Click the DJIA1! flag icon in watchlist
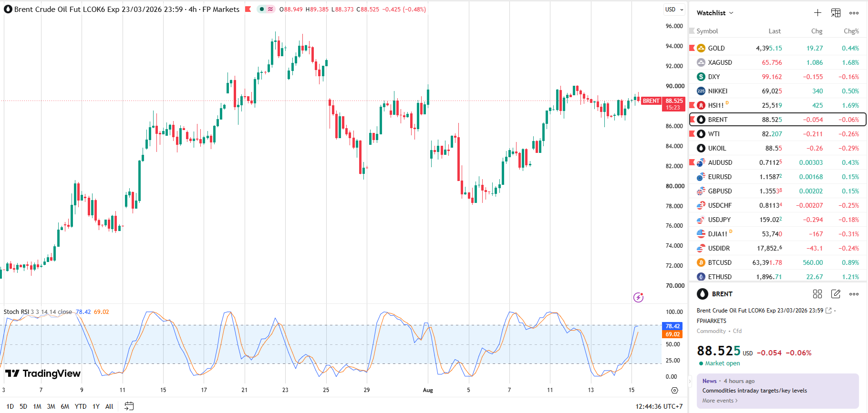868x413 pixels. tap(701, 234)
